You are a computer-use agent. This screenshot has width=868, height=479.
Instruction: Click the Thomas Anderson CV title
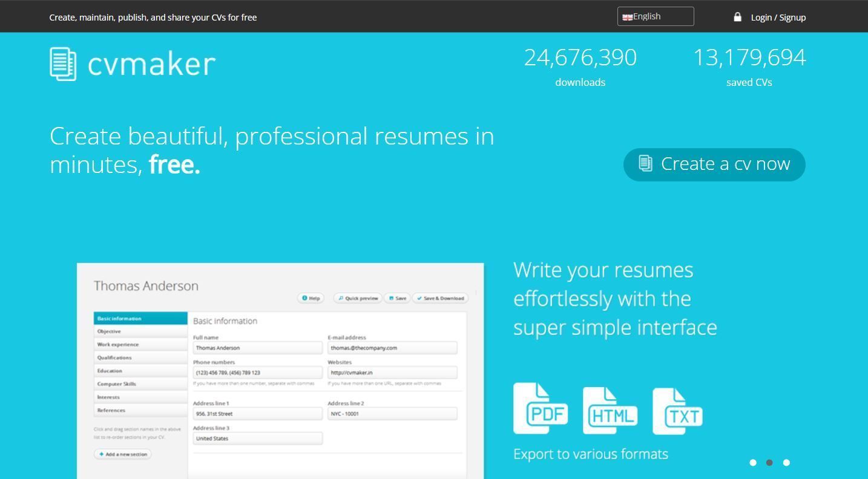coord(146,286)
